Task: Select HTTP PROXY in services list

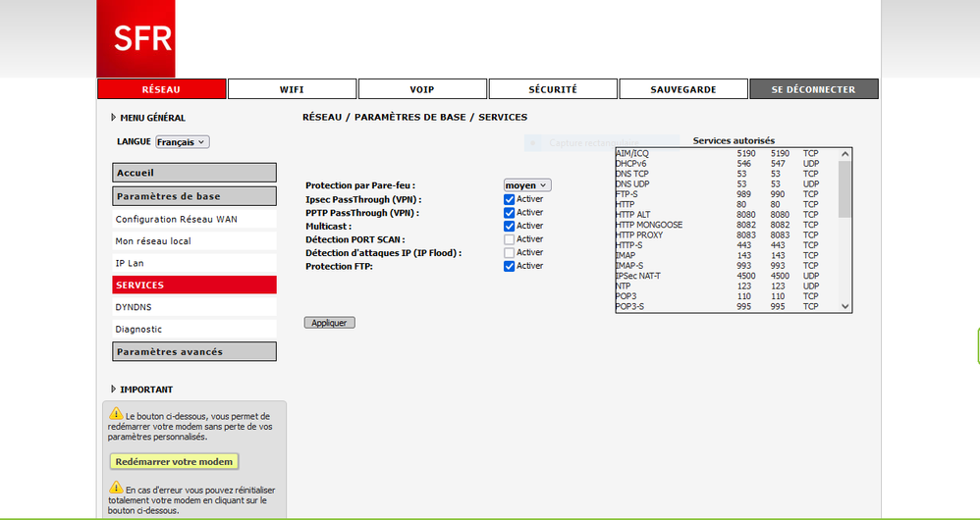Action: click(x=639, y=235)
